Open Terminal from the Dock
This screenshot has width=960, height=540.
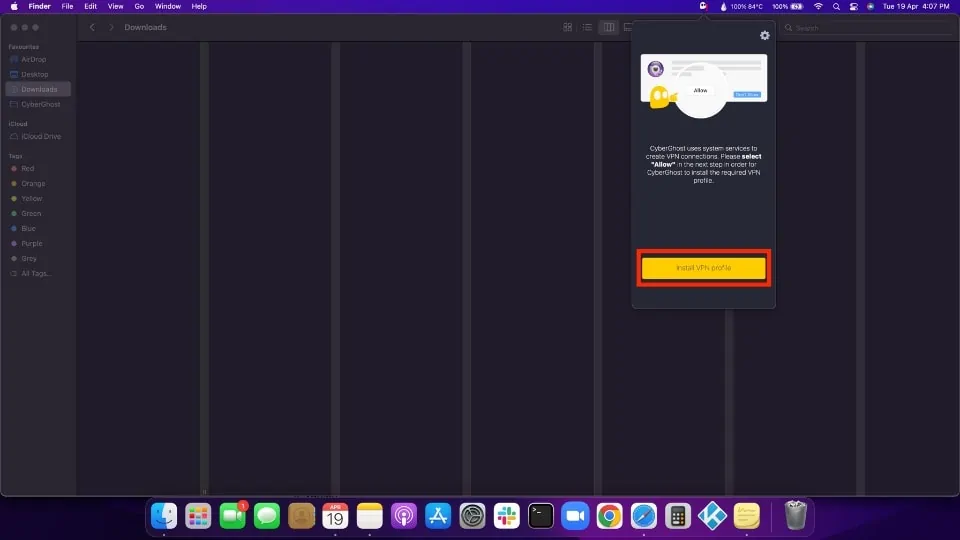pos(541,516)
